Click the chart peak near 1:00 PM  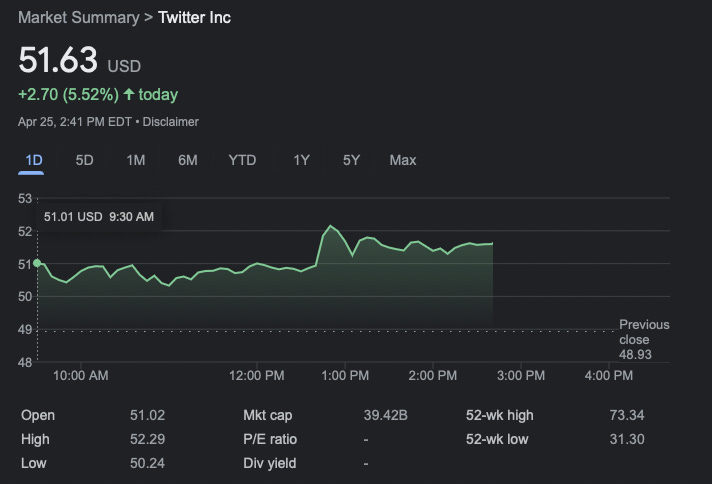click(x=330, y=226)
